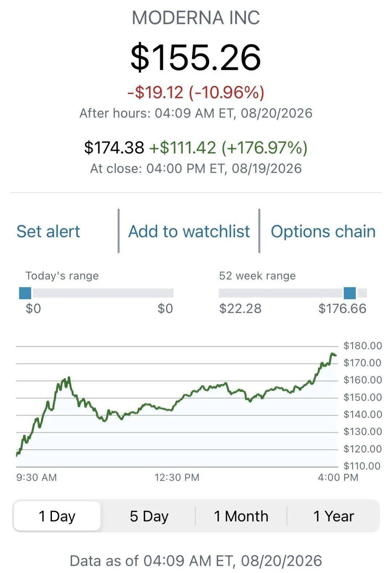Click the 52 week high $176.66
Image resolution: width=392 pixels, height=573 pixels.
(x=342, y=309)
